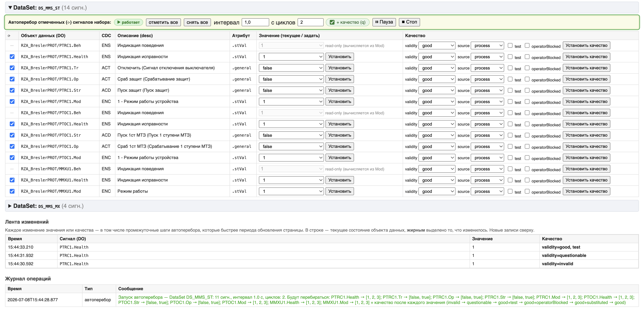Toggle the + качество (q) checkbox

coord(332,22)
